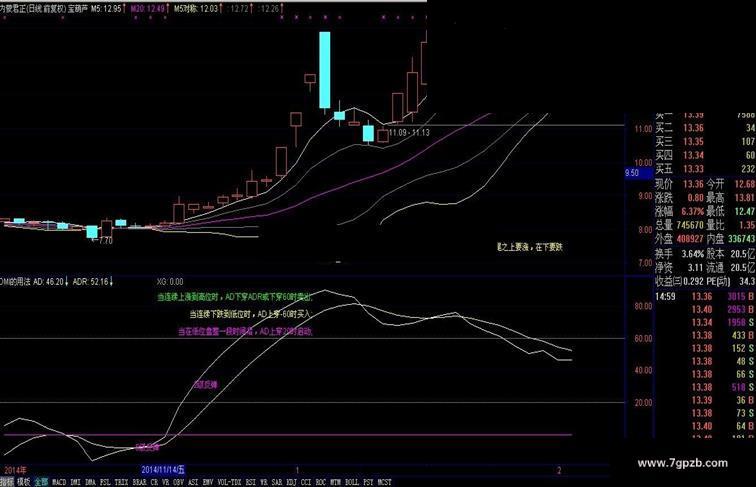Show the EMV indicator
The height and width of the screenshot is (487, 756).
pos(208,482)
